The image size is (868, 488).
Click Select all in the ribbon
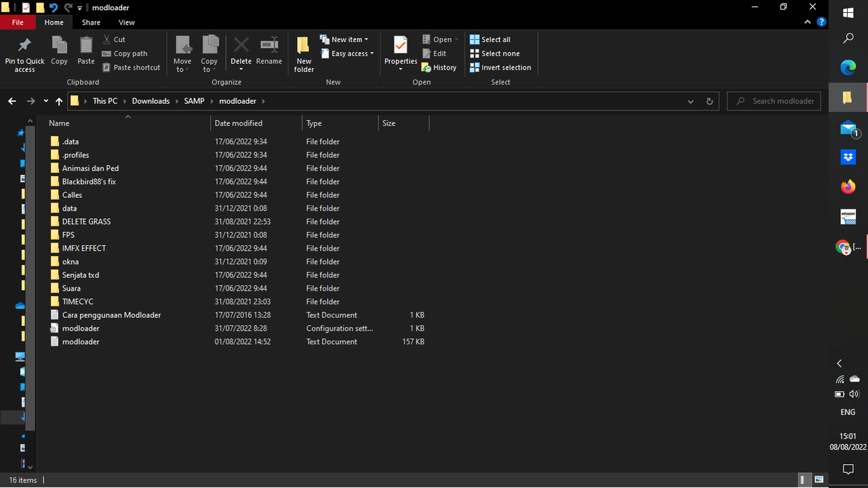(490, 39)
